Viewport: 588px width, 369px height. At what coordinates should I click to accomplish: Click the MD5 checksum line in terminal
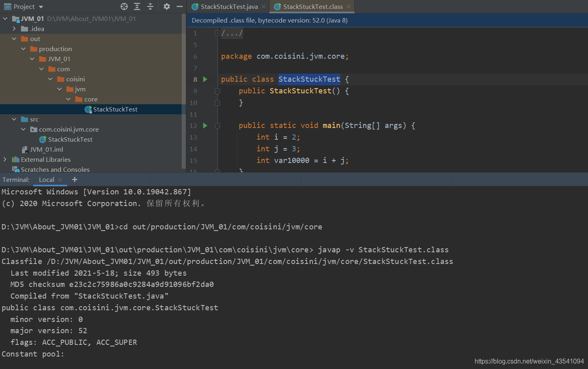112,284
